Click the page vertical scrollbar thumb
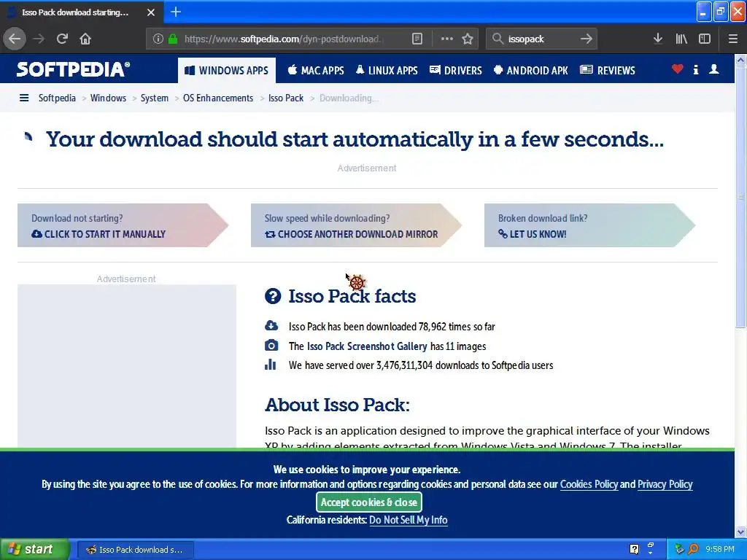This screenshot has width=747, height=560. pyautogui.click(x=741, y=197)
